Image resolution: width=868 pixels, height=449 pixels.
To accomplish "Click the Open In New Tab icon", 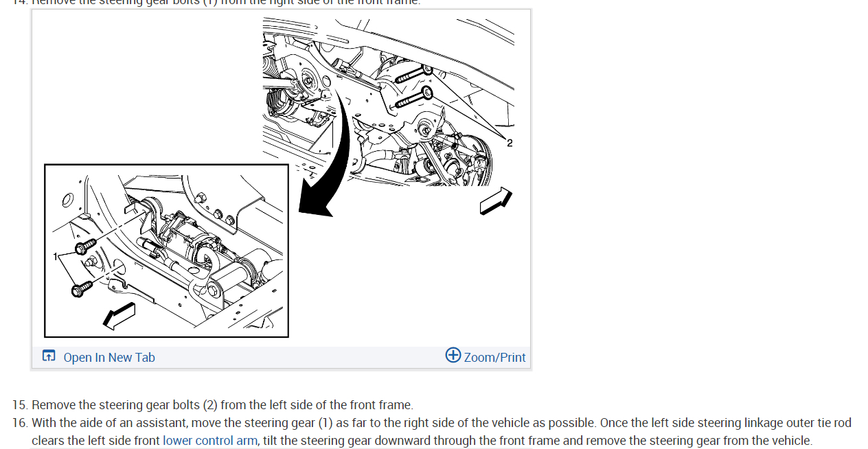I will point(49,356).
